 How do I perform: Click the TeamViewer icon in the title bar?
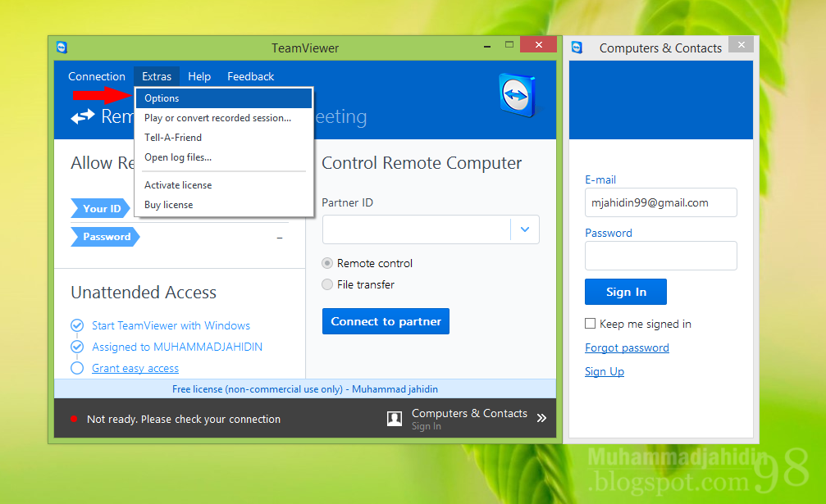pos(62,48)
